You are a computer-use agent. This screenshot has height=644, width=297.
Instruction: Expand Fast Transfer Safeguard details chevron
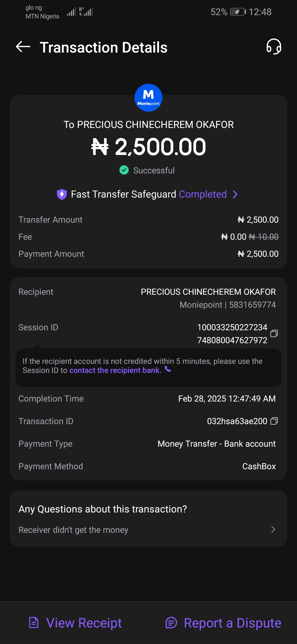click(235, 194)
